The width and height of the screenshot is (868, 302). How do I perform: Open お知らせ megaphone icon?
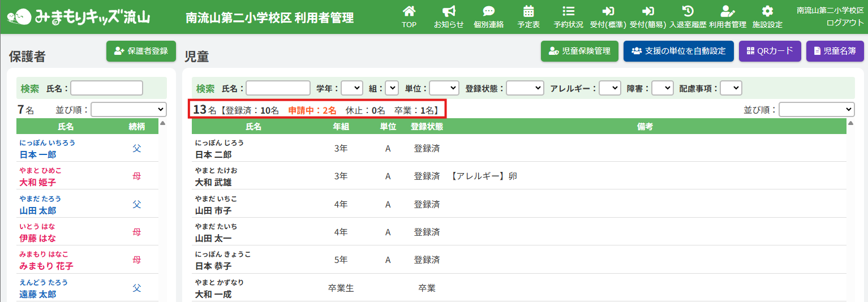448,11
